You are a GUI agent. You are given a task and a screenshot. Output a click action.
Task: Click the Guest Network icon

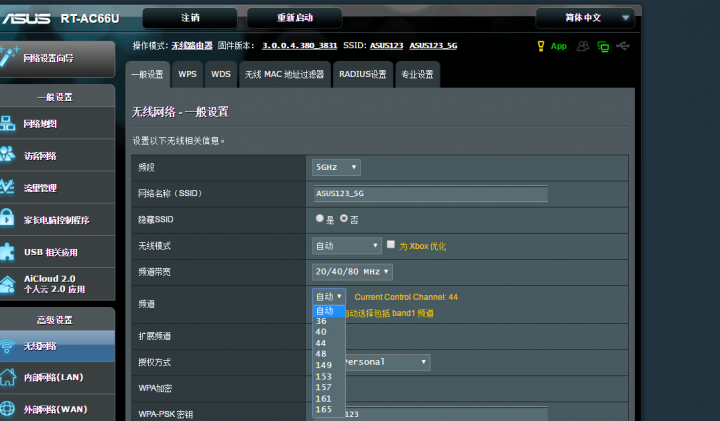(7, 154)
